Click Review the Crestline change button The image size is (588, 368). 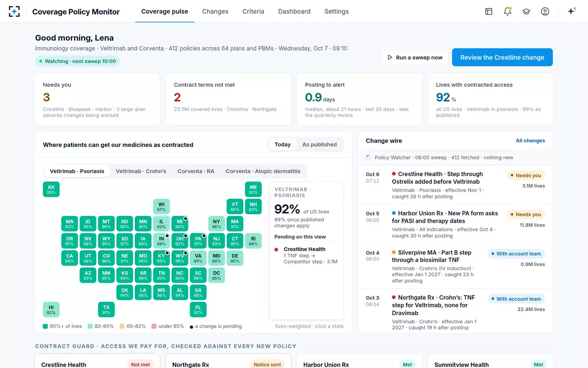pos(502,57)
